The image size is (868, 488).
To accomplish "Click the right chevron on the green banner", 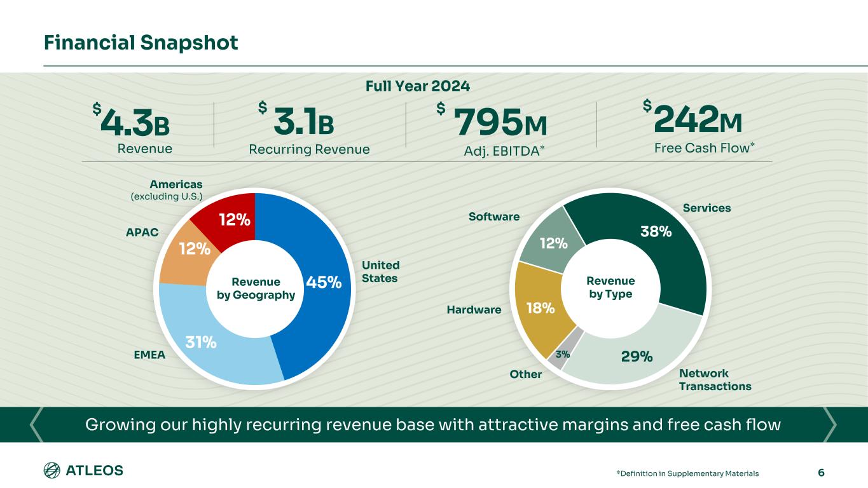I will [x=829, y=424].
